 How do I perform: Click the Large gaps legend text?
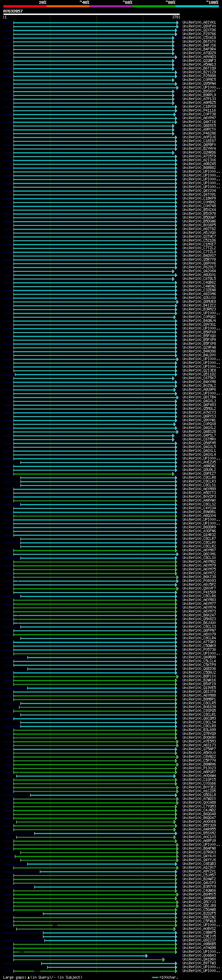tap(43, 977)
